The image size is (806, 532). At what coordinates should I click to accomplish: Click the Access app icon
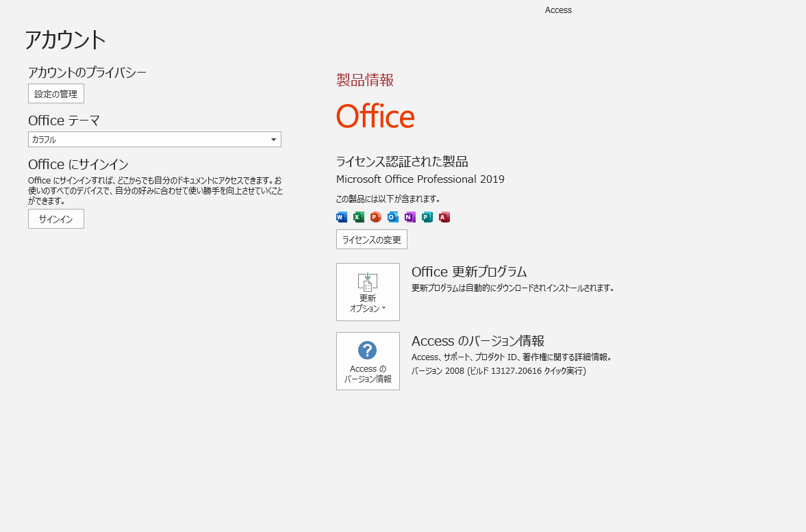pos(444,217)
